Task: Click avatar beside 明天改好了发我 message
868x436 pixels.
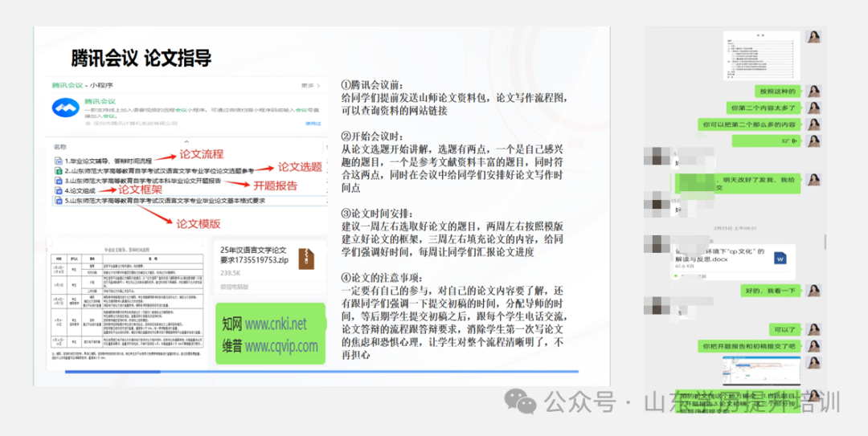Action: [x=813, y=180]
